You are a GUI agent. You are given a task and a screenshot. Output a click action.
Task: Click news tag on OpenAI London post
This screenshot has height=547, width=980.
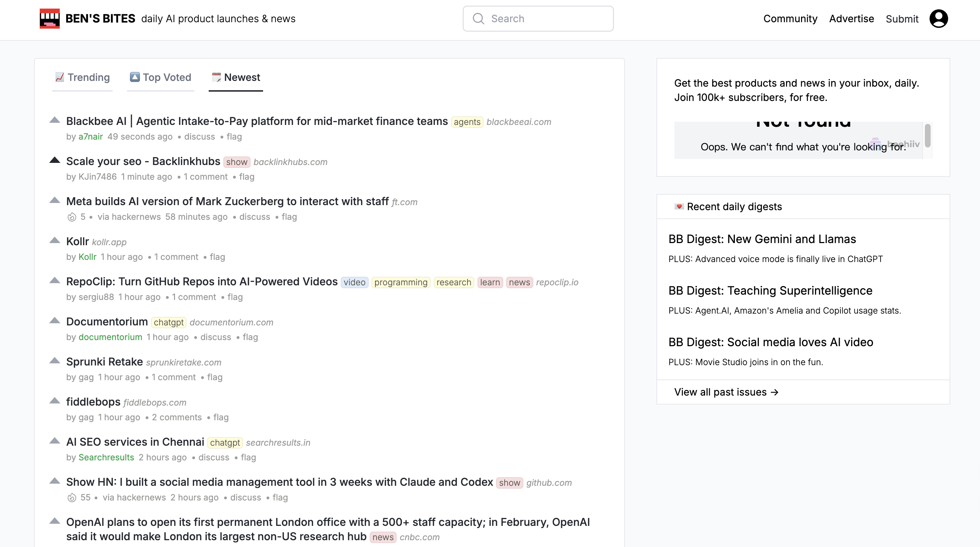[x=383, y=537]
